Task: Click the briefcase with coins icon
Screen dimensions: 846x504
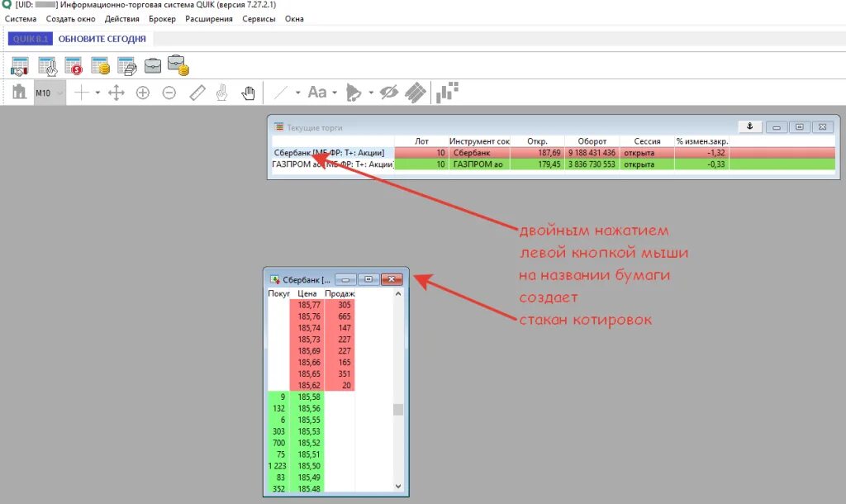Action: click(x=178, y=65)
